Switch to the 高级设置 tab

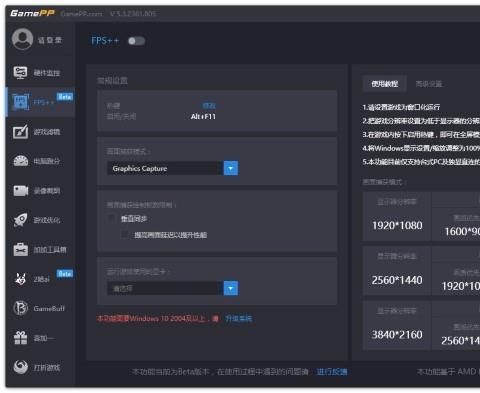pyautogui.click(x=429, y=84)
